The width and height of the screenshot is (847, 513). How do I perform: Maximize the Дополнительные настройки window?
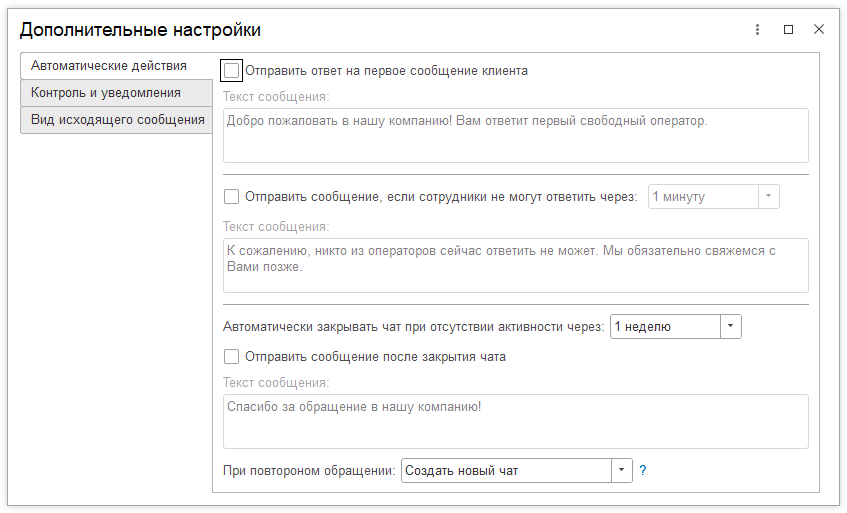[788, 30]
